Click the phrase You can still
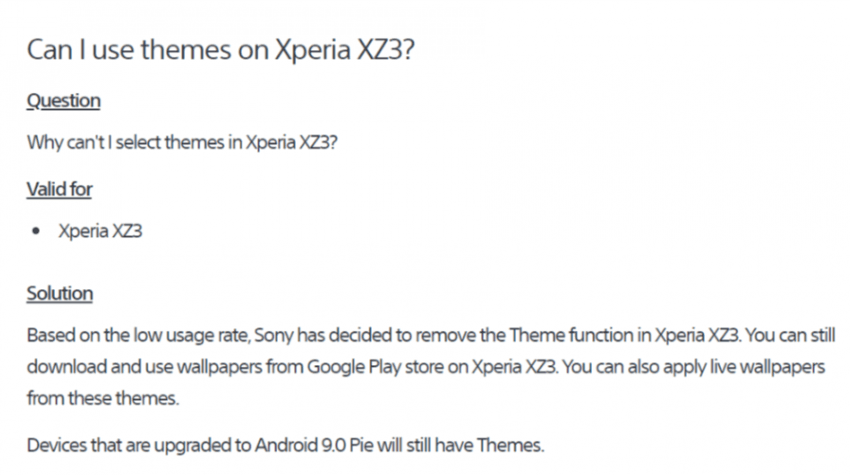 [x=790, y=335]
